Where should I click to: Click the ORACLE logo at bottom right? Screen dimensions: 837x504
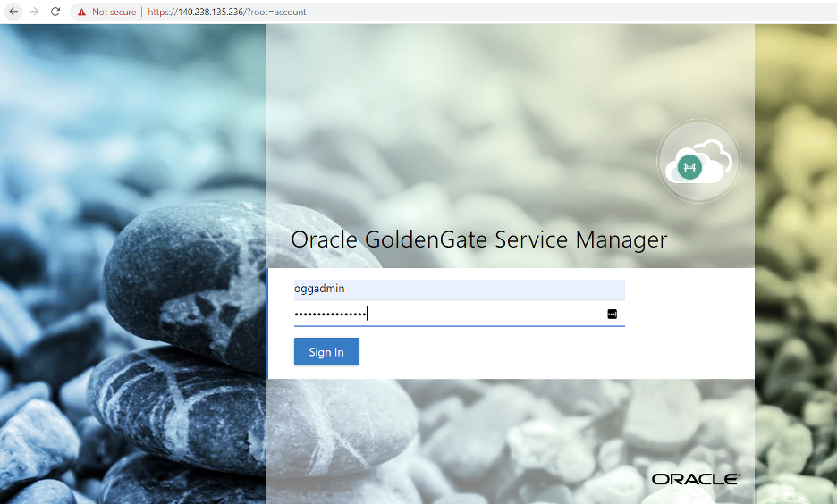coord(696,479)
